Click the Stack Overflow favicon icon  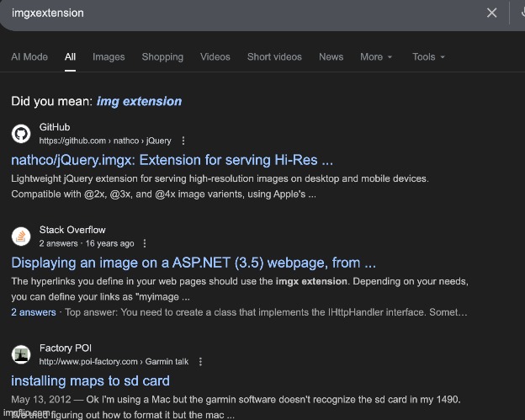coord(22,237)
